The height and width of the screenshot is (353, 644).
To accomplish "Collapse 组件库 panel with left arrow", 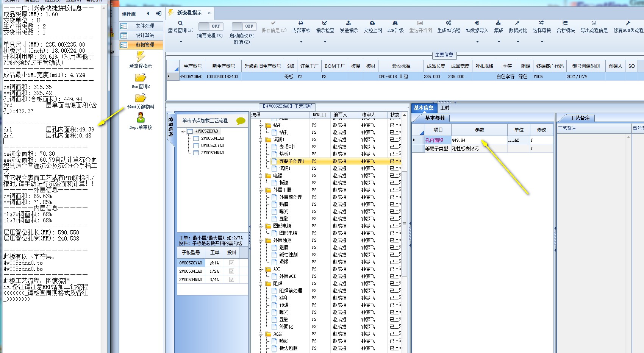I will pos(148,14).
